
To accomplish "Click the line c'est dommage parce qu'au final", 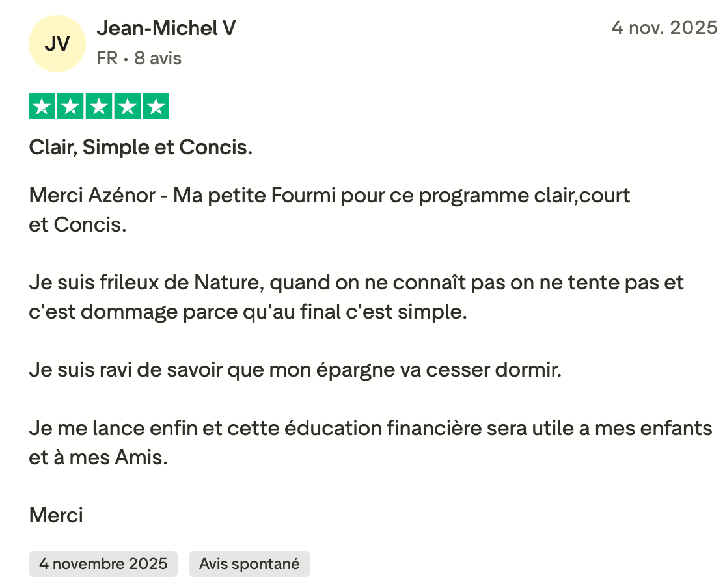I will tap(248, 312).
